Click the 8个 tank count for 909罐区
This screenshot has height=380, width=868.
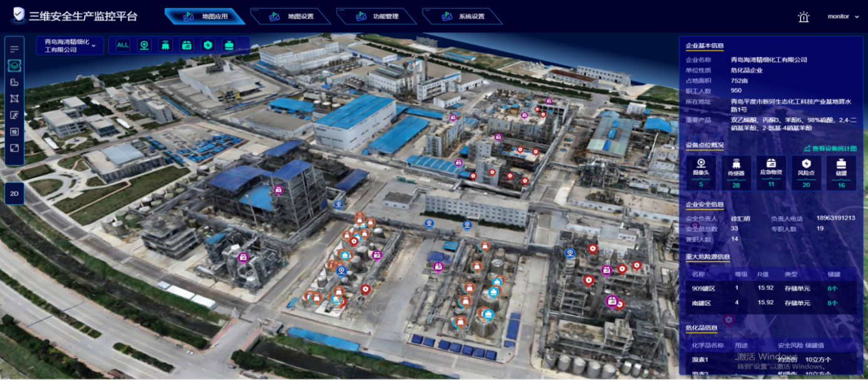click(x=832, y=288)
